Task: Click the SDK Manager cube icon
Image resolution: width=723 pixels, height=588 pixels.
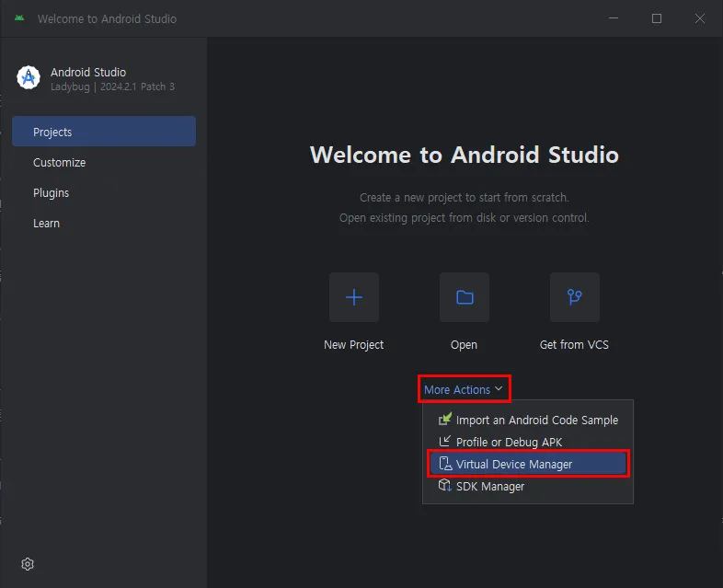Action: point(445,486)
